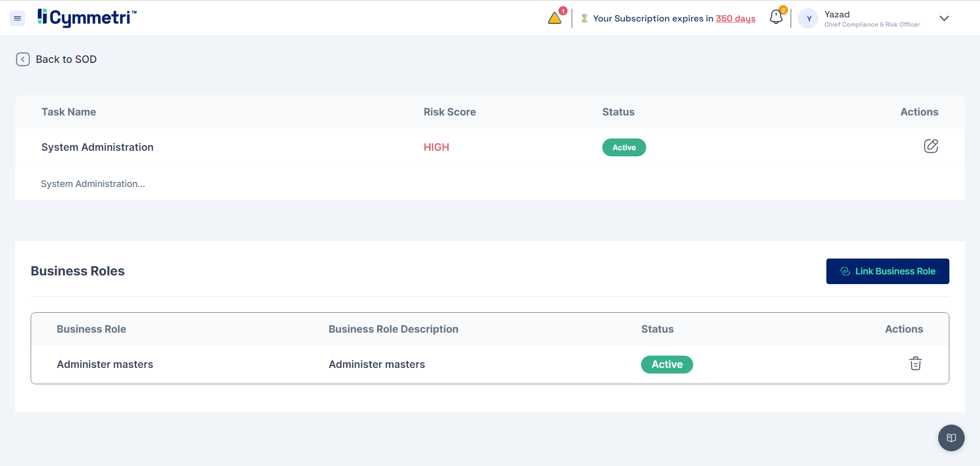Delete the Administer masters business role

(915, 364)
